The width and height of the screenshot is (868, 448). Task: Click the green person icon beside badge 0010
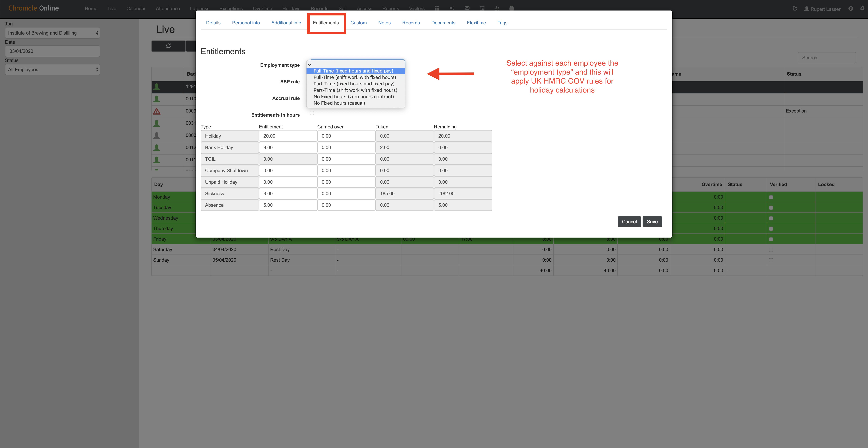(157, 99)
